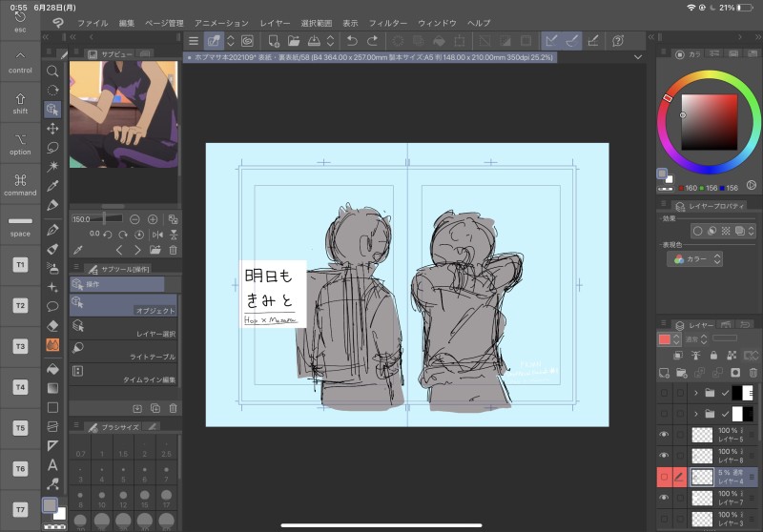Hide layer レイヤー 8 with its eye icon
Screen dimensions: 763x532
[x=664, y=455]
